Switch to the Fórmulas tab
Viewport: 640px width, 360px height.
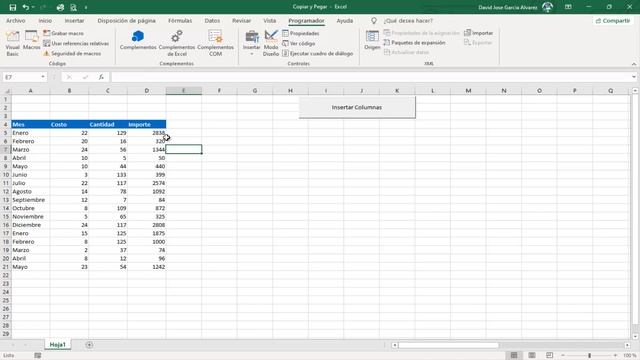(180, 20)
